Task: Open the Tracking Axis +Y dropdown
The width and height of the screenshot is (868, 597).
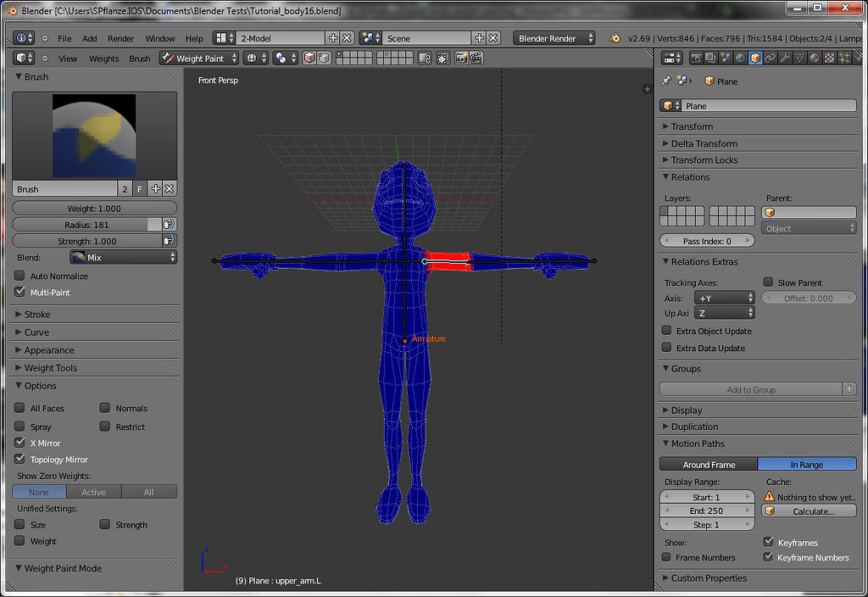Action: (724, 298)
